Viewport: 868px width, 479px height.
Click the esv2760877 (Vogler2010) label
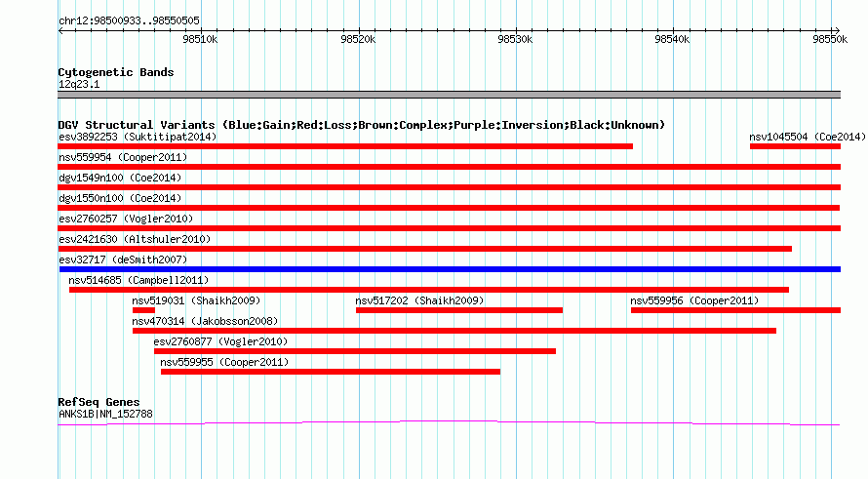coord(220,341)
